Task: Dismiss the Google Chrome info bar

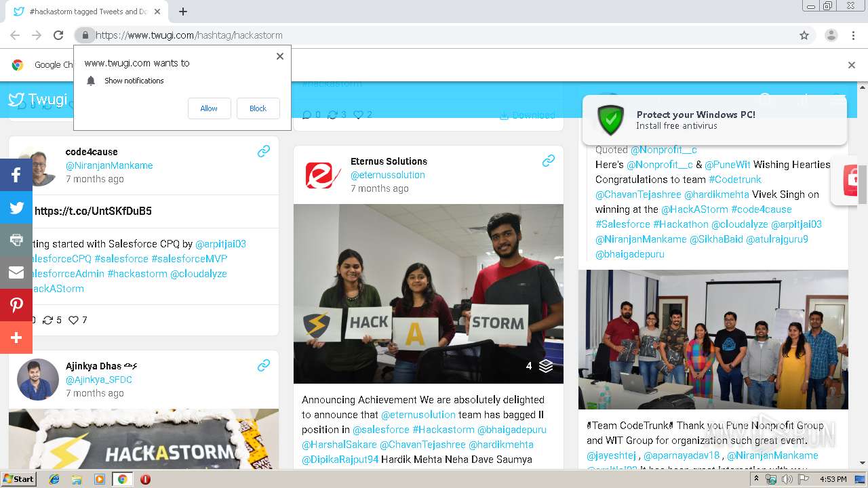Action: point(852,65)
